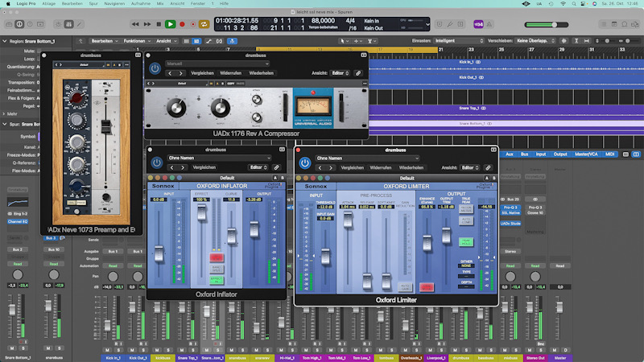Click Wiederholen in the Oxford Limiter window

coord(411,167)
